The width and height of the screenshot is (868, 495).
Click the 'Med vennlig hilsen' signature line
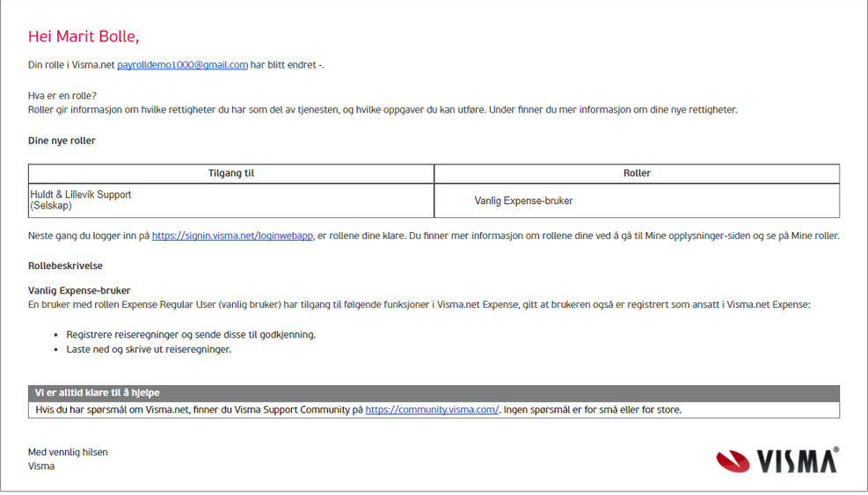(68, 453)
